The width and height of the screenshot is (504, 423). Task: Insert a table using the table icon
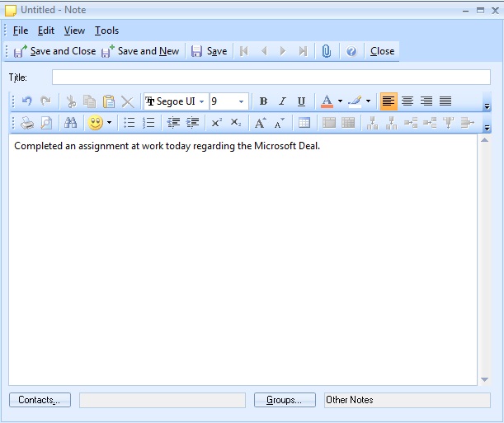point(304,123)
